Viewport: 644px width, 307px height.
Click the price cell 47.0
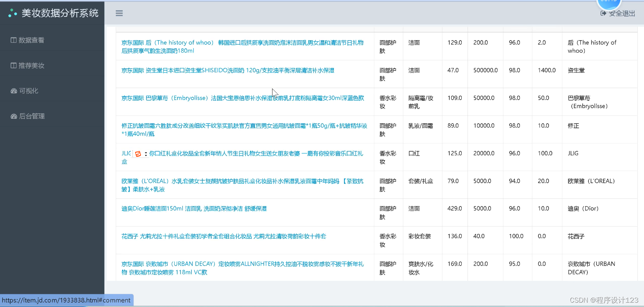coord(453,71)
